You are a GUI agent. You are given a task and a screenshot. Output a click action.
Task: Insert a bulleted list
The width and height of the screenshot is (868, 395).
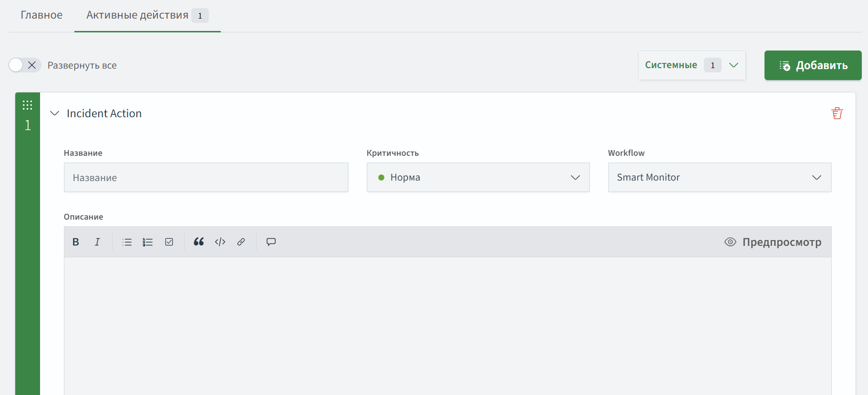click(x=127, y=242)
